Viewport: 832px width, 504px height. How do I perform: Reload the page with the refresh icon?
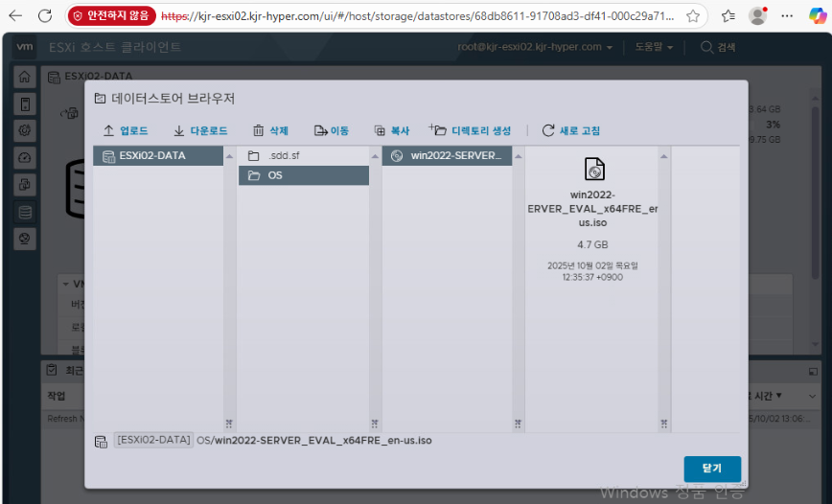pos(45,16)
